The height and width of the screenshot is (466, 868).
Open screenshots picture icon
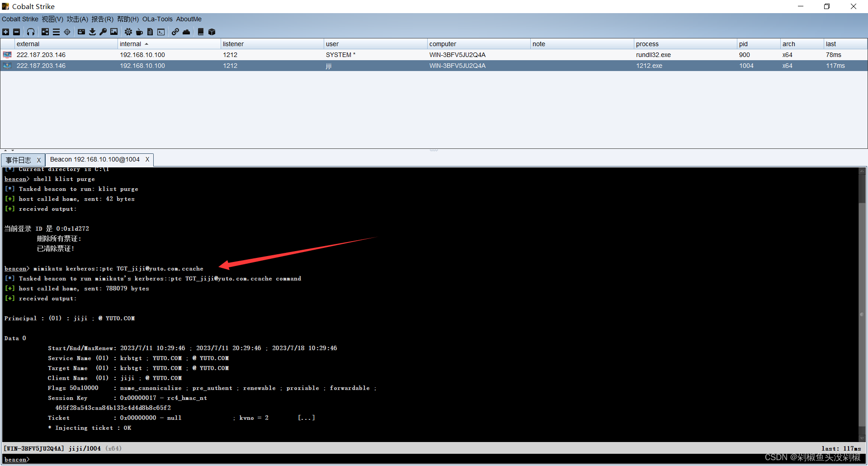coord(114,32)
